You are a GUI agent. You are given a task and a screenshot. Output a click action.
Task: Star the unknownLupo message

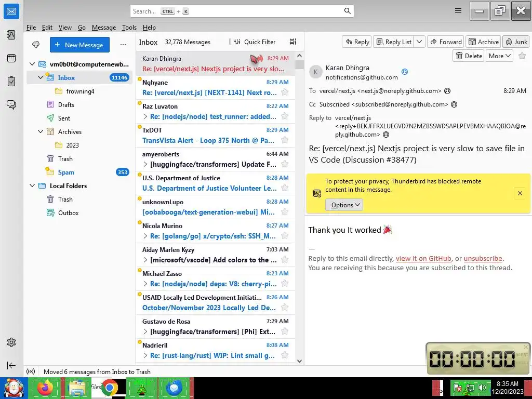coord(285,212)
